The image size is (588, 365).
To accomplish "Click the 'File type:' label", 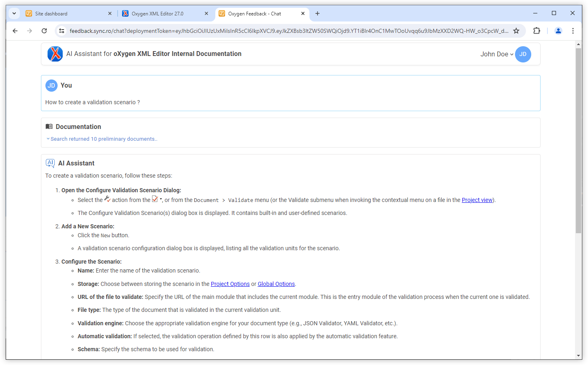I will pos(89,310).
